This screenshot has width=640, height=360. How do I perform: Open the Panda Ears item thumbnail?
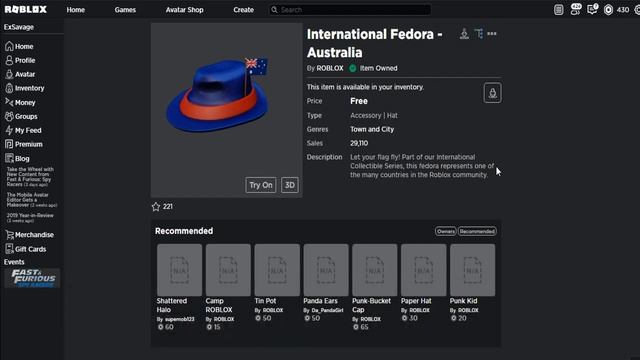[326, 270]
